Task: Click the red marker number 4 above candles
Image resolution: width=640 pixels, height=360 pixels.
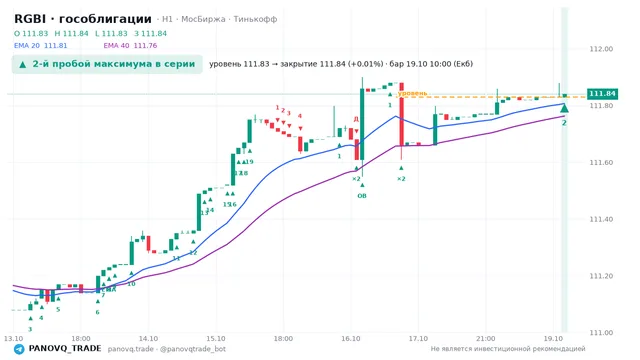Action: tap(300, 116)
